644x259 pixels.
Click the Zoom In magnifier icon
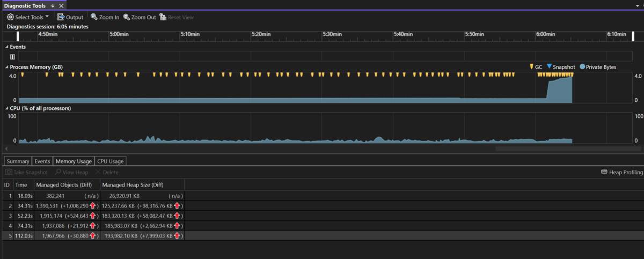point(94,17)
